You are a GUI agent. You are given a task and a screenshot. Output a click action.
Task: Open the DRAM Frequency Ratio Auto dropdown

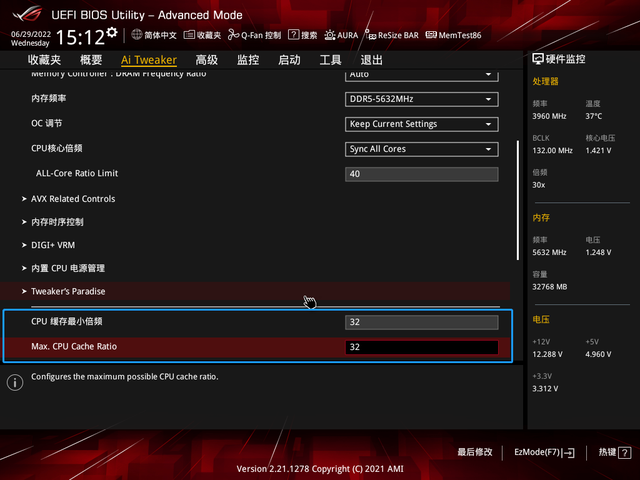[422, 75]
